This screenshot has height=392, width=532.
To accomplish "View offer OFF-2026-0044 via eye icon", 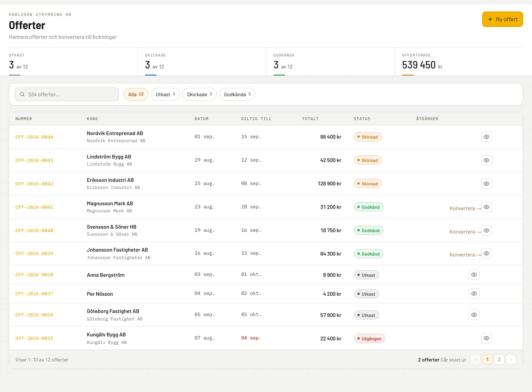I will (x=486, y=137).
